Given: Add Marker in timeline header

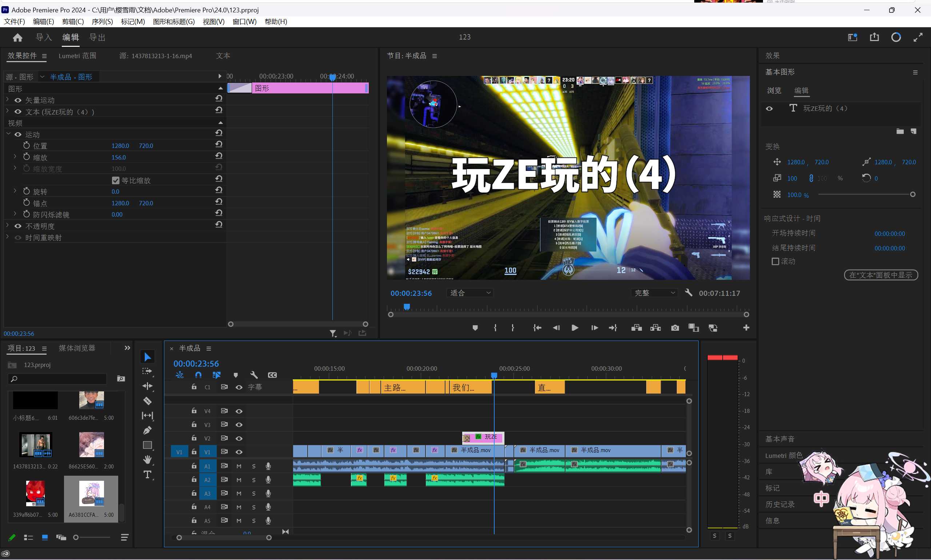Looking at the screenshot, I should tap(236, 375).
